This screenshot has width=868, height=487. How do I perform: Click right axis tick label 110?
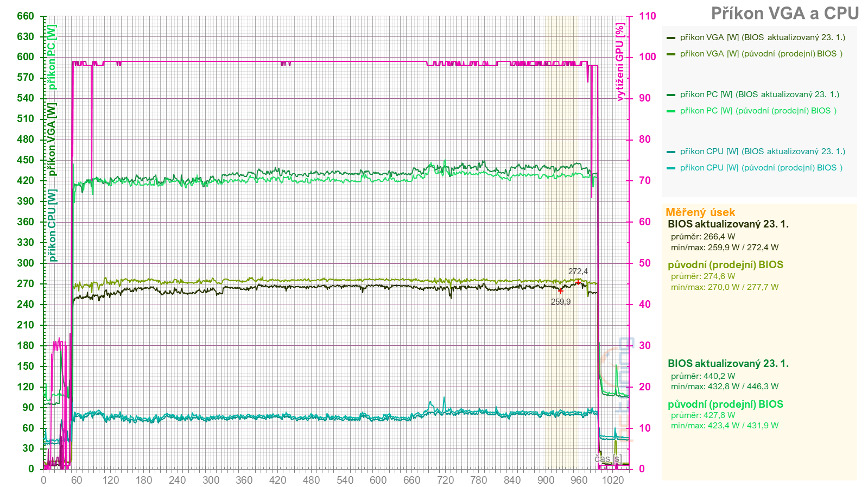[647, 16]
